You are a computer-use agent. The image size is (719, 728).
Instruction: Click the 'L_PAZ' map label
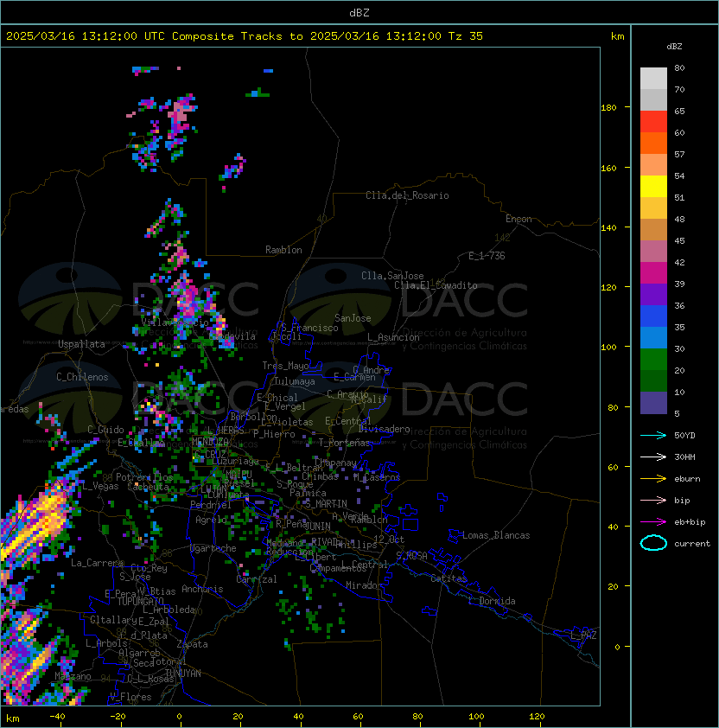(x=583, y=635)
